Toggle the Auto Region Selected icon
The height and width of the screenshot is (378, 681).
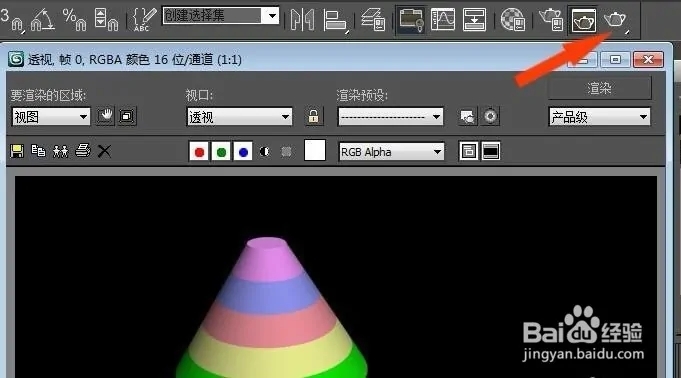coord(127,116)
